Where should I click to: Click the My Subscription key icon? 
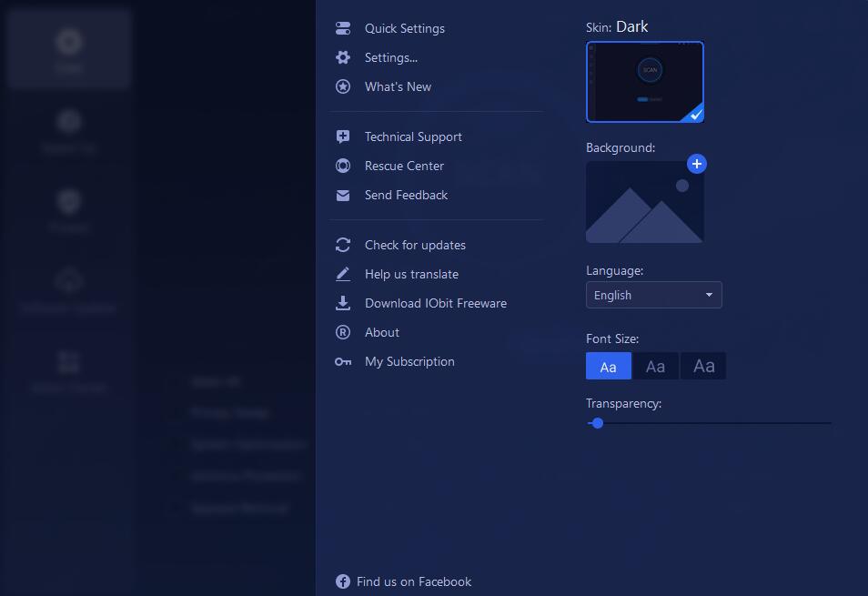point(343,362)
